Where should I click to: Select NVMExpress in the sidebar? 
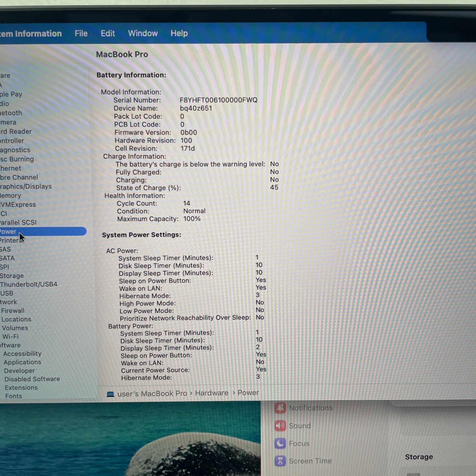tap(18, 205)
